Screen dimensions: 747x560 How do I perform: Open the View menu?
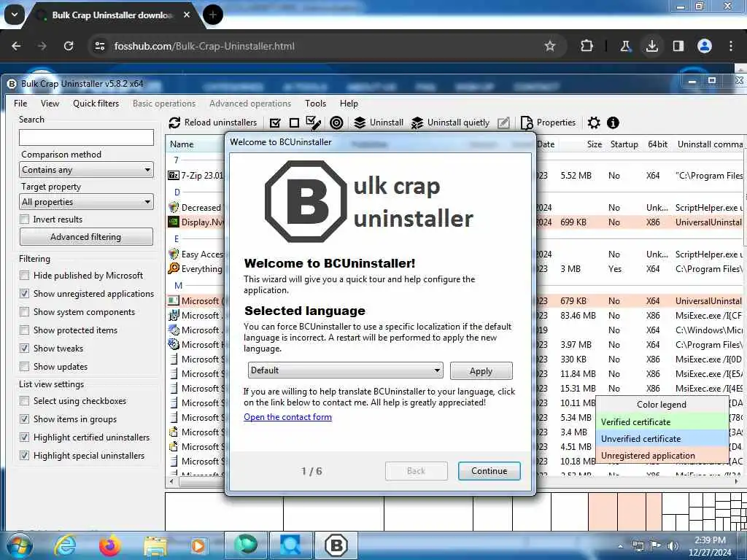[50, 104]
